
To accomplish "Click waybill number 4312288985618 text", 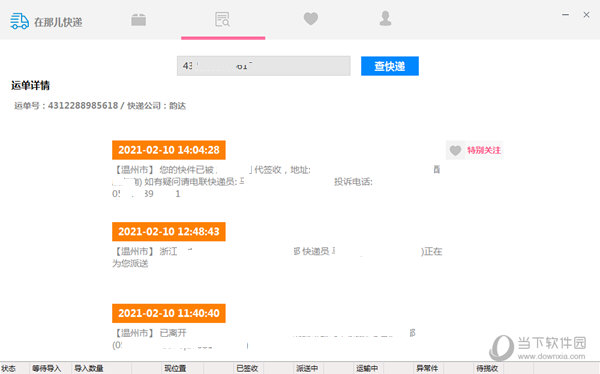I will point(83,106).
